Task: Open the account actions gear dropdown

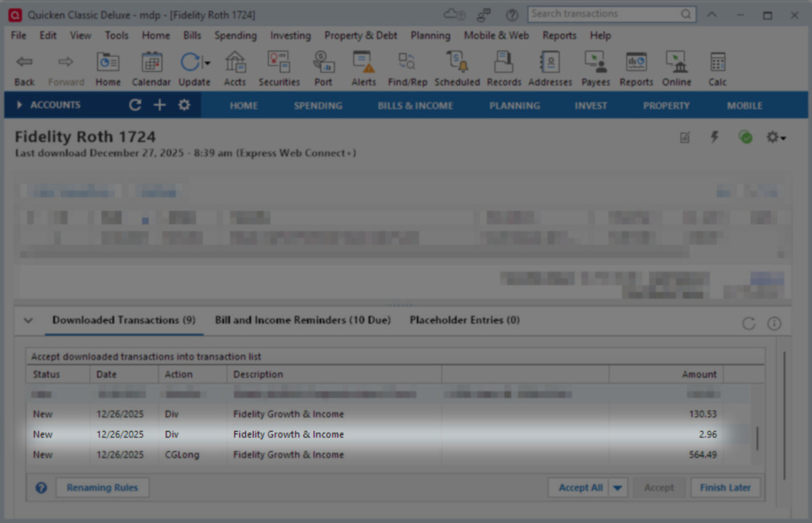Action: [x=775, y=137]
